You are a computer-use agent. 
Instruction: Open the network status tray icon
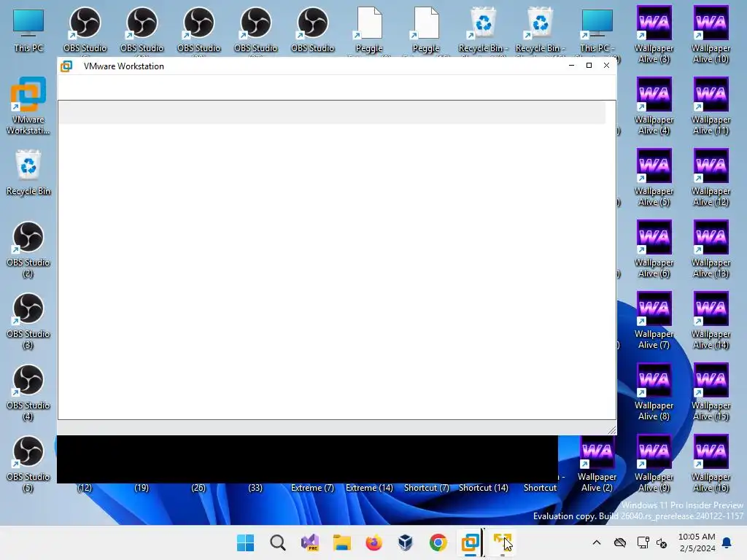pos(643,542)
